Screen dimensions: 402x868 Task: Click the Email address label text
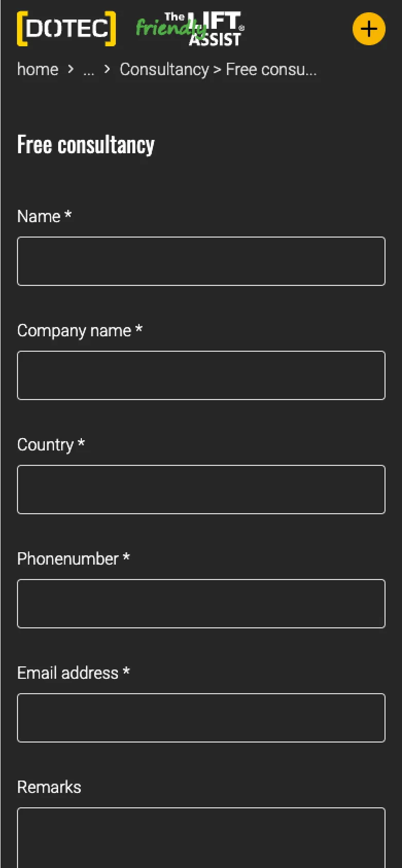click(68, 673)
